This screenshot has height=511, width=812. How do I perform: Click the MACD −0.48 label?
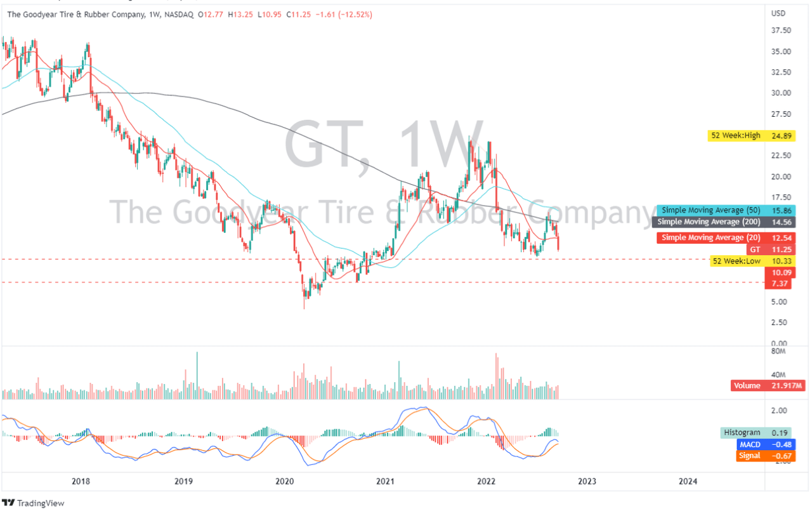766,444
